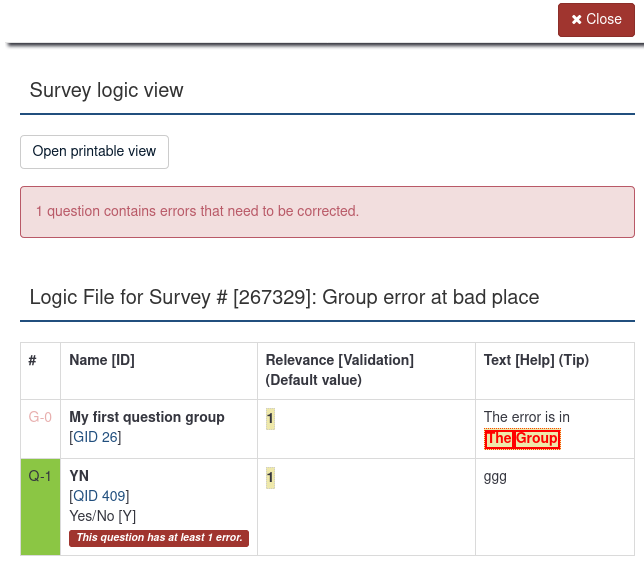Click the Close button
Viewport: 644px width, 569px height.
[596, 19]
